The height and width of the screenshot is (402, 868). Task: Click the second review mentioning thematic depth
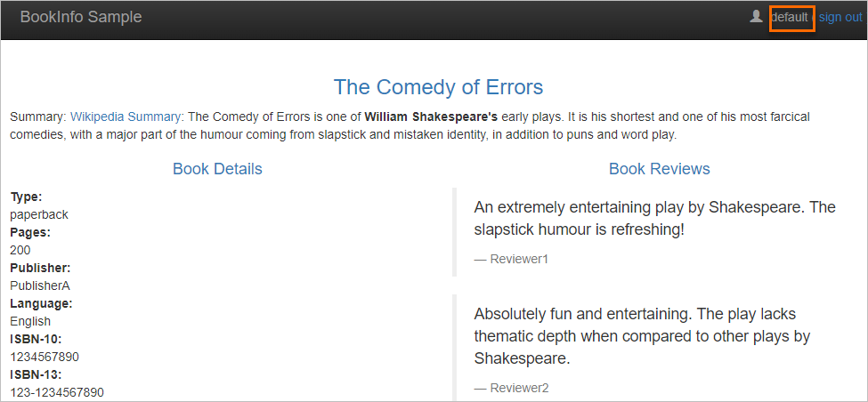point(642,336)
